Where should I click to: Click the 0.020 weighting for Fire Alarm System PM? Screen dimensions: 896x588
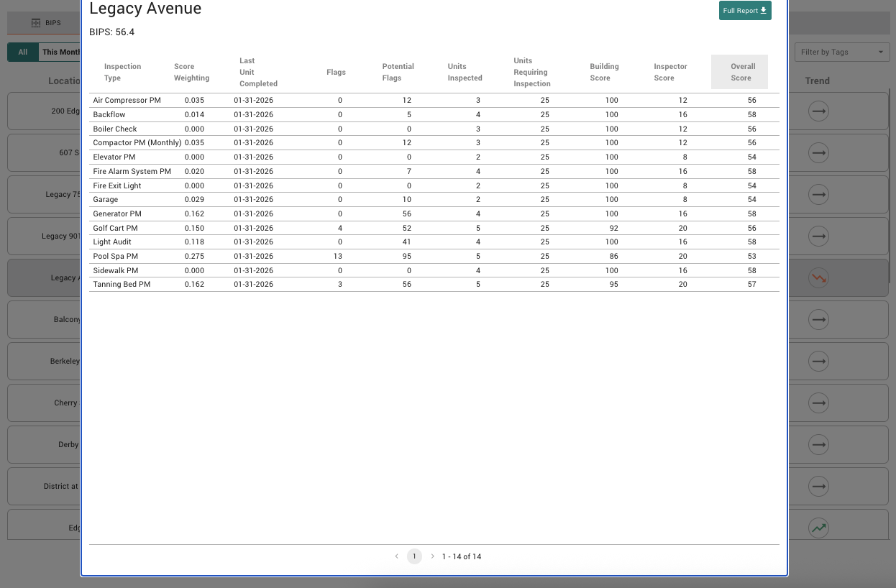(194, 171)
